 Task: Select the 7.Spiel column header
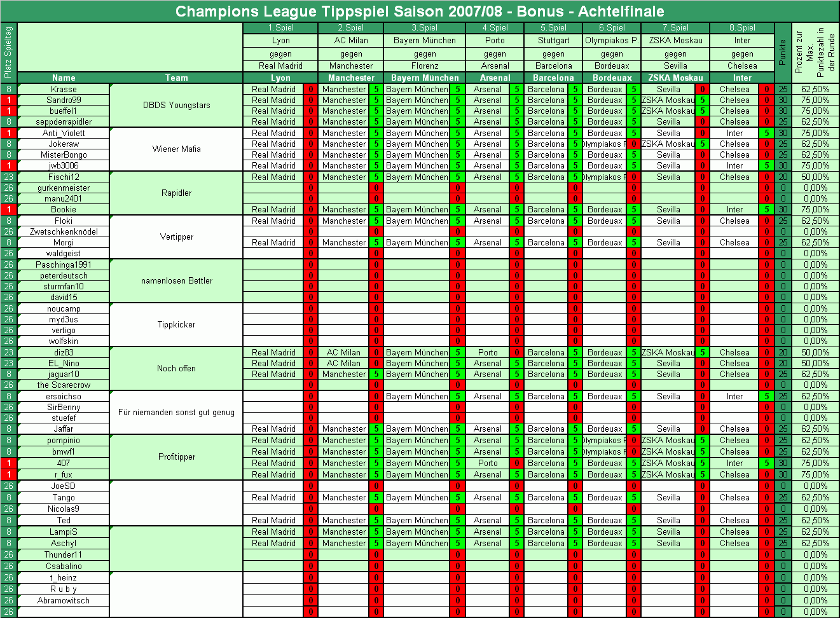pyautogui.click(x=675, y=27)
